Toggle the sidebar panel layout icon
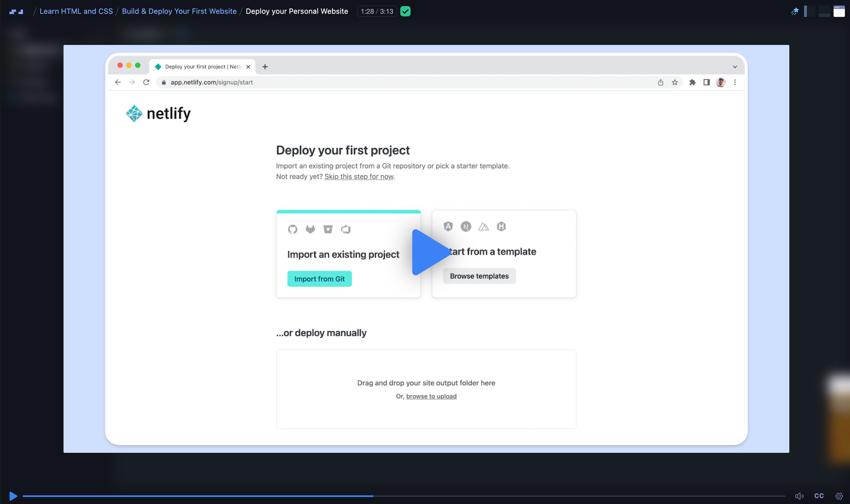The image size is (850, 504). [810, 11]
